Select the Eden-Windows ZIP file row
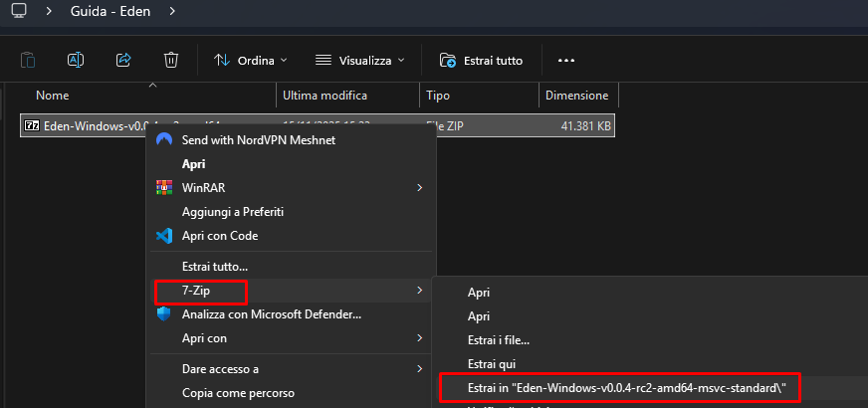The image size is (868, 408). tap(318, 125)
